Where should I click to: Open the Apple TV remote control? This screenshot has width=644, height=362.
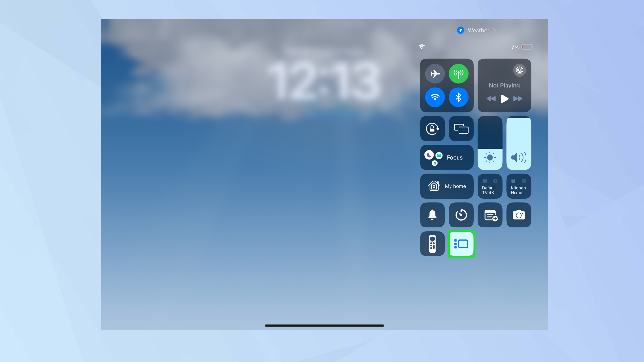click(432, 244)
